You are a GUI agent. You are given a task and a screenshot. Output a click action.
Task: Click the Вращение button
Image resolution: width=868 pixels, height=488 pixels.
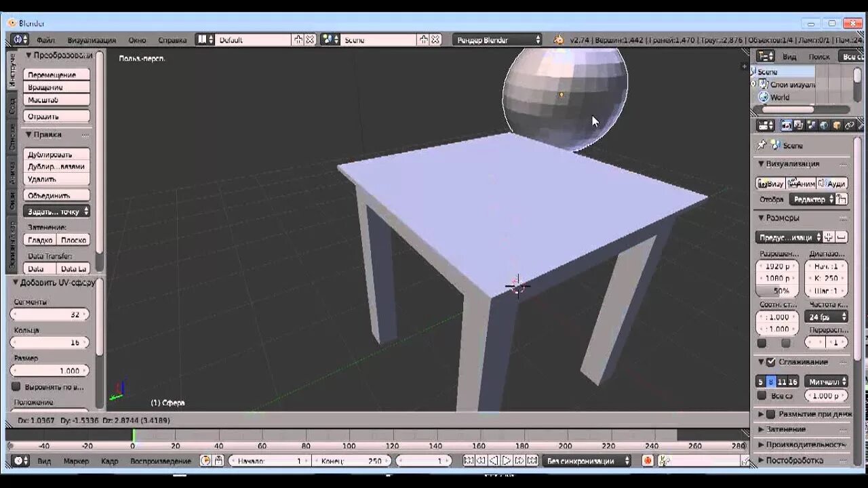pyautogui.click(x=57, y=87)
